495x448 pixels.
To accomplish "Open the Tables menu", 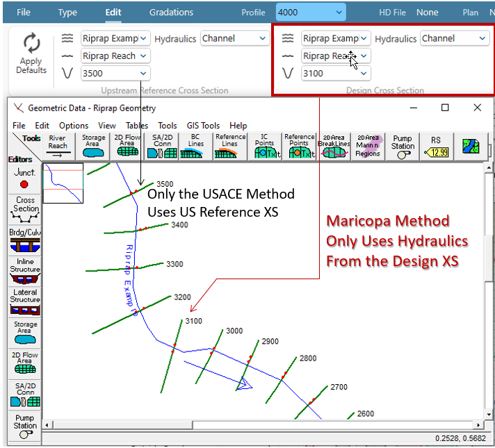I will [x=137, y=126].
